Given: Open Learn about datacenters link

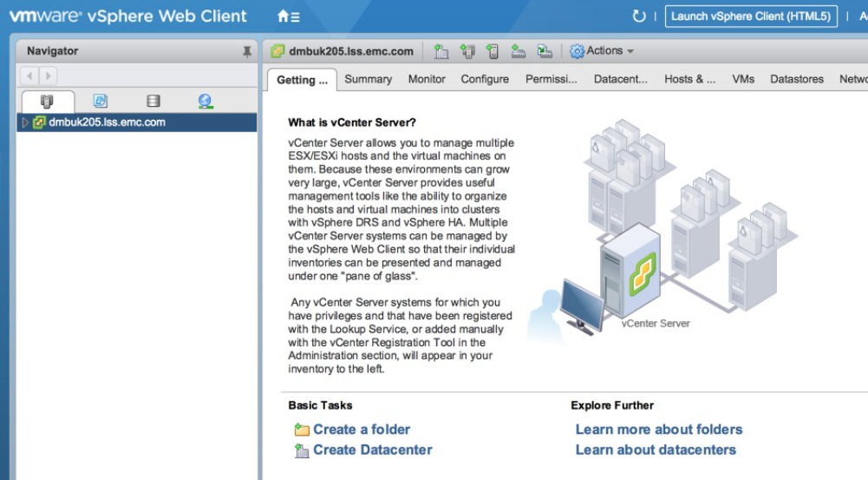Looking at the screenshot, I should [x=656, y=450].
